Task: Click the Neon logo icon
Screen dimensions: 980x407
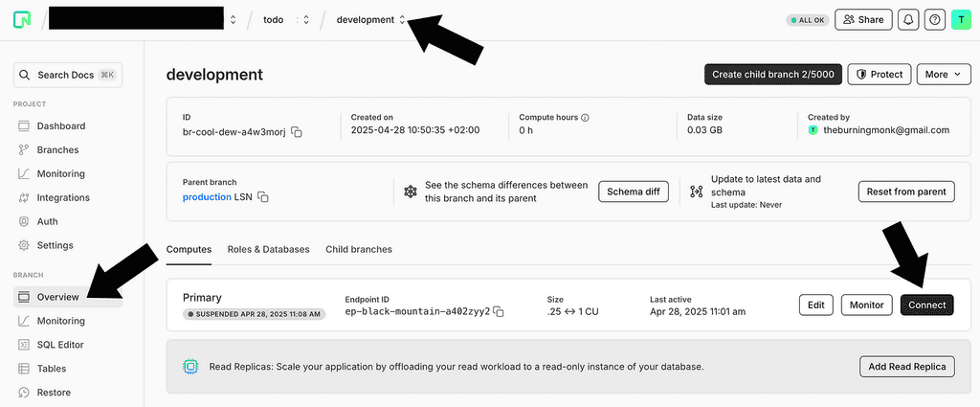Action: pos(21,19)
